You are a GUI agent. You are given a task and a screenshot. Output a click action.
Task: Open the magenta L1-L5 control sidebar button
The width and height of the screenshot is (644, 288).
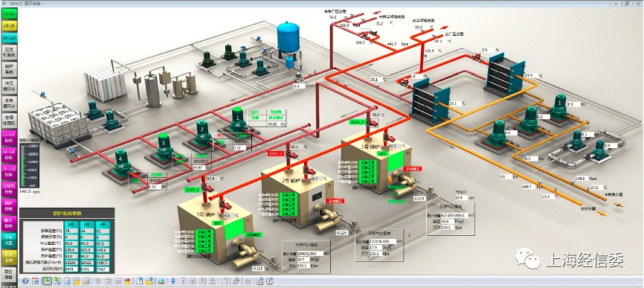coord(9,137)
